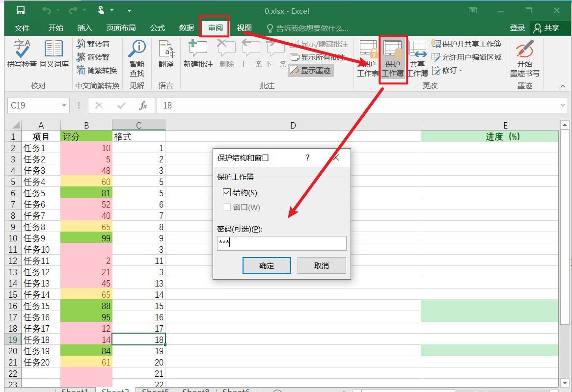Switch to the Formulas (公式) tab
The width and height of the screenshot is (572, 392).
158,27
